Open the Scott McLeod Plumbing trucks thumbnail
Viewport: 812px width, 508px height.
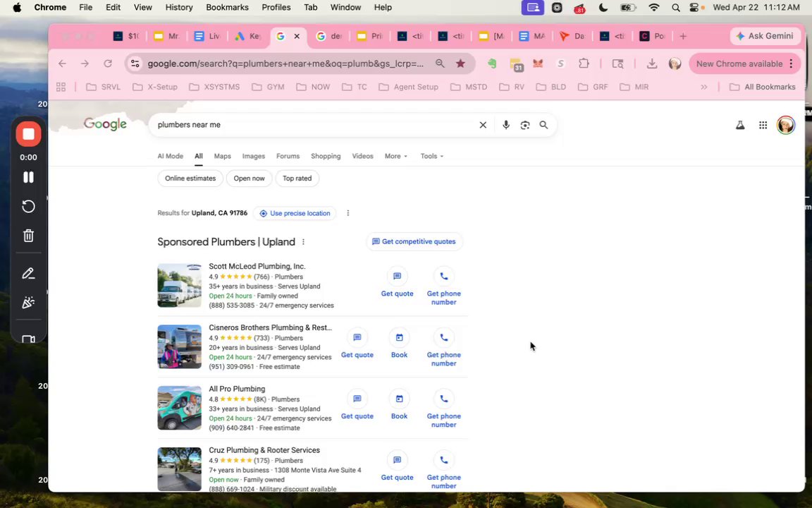[x=179, y=286]
